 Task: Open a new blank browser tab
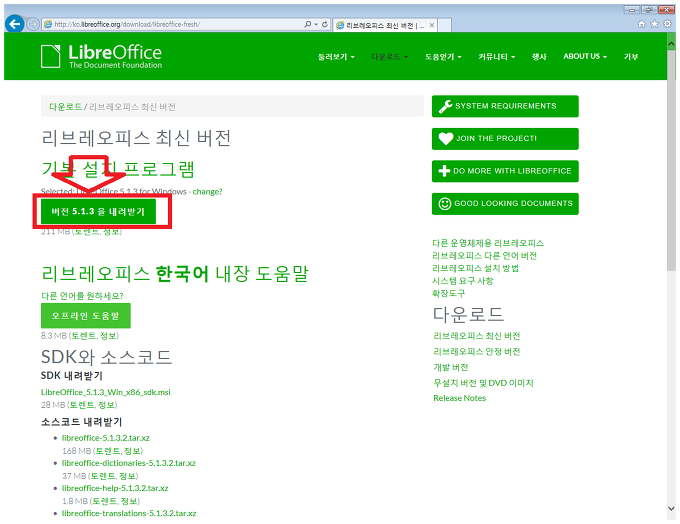pos(444,25)
